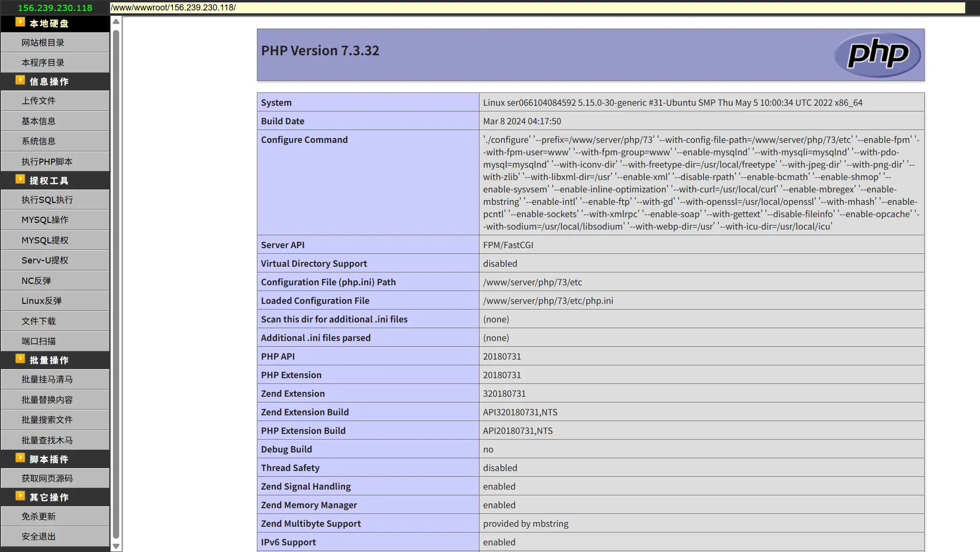Open 执行PHP脚本 menu item
The height and width of the screenshot is (552, 980).
55,162
